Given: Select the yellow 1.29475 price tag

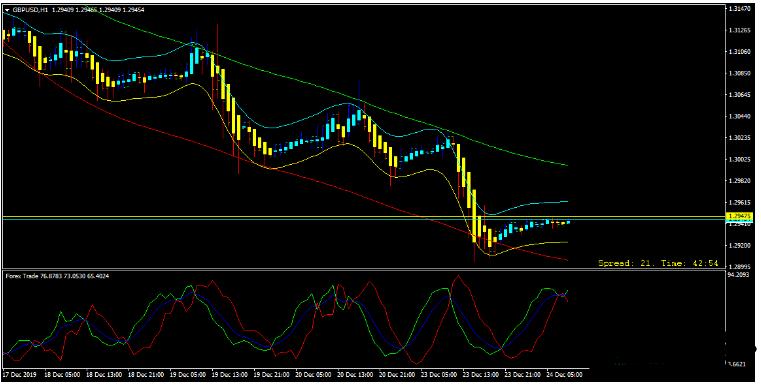Looking at the screenshot, I should [739, 216].
